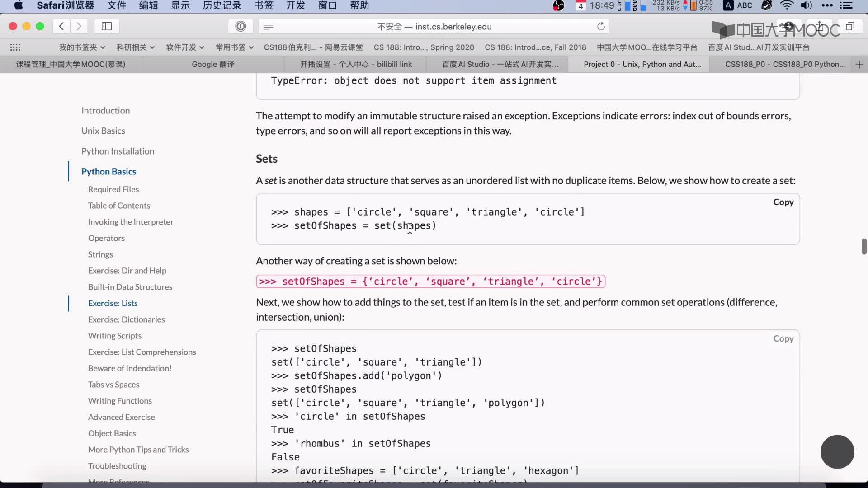Screen dimensions: 868x488
Task: Click the three-dots menu bar icon
Action: click(x=827, y=5)
